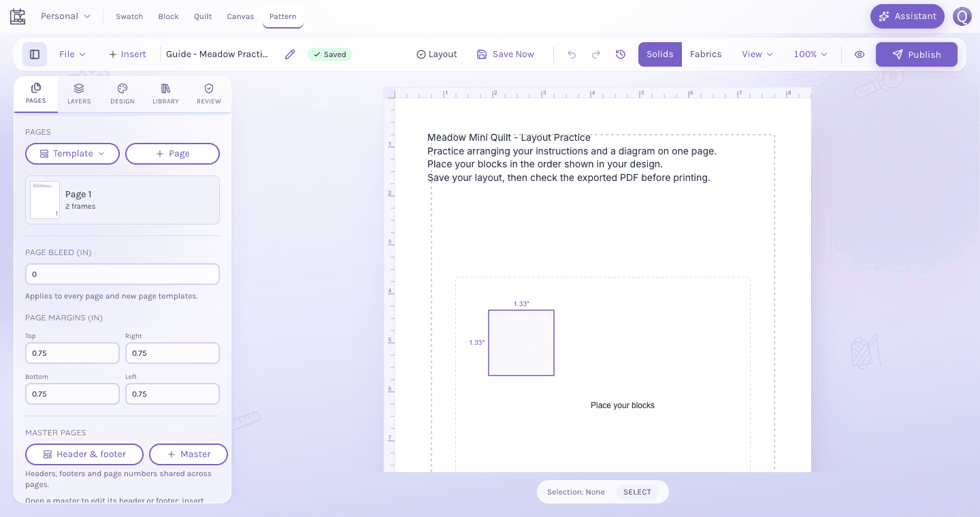Click the Page Bleed input field
Screen dimensions: 980x517
click(122, 274)
